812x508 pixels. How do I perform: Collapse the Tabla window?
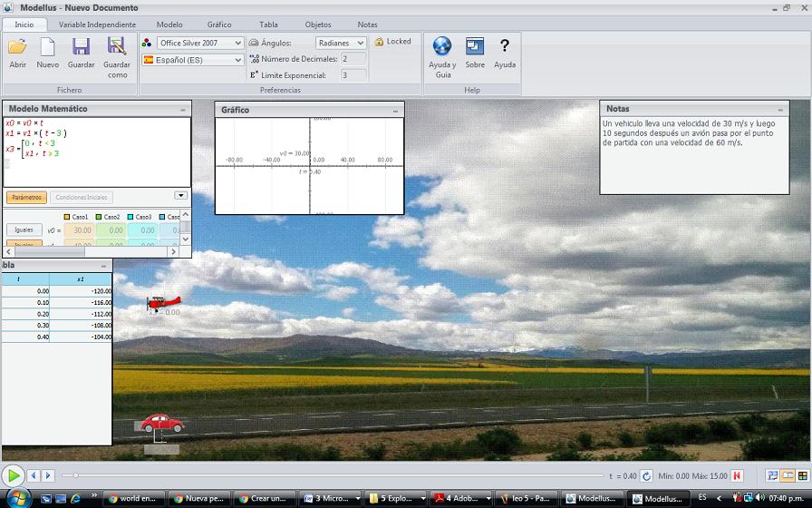[x=103, y=266]
